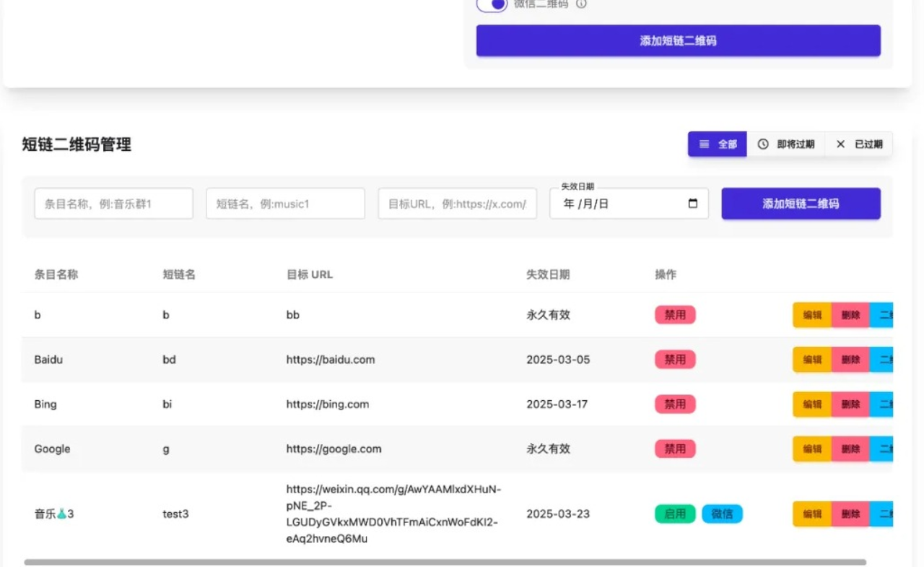Viewport: 924px width, 567px height.
Task: Click 删除 for Bing row
Action: tap(850, 404)
